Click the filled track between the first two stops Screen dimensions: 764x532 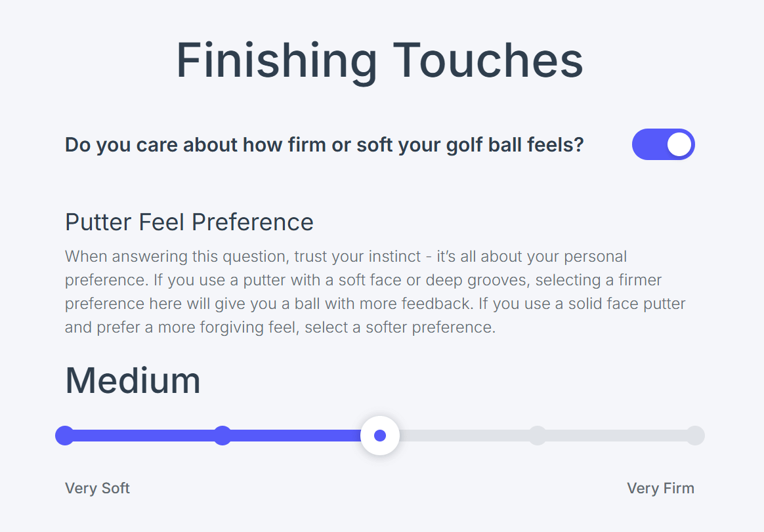(144, 436)
